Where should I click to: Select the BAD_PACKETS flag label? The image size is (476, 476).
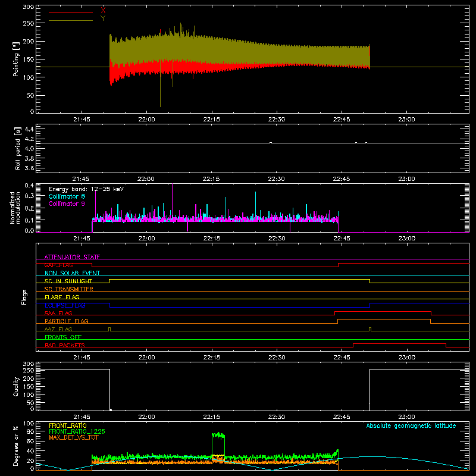[x=65, y=345]
